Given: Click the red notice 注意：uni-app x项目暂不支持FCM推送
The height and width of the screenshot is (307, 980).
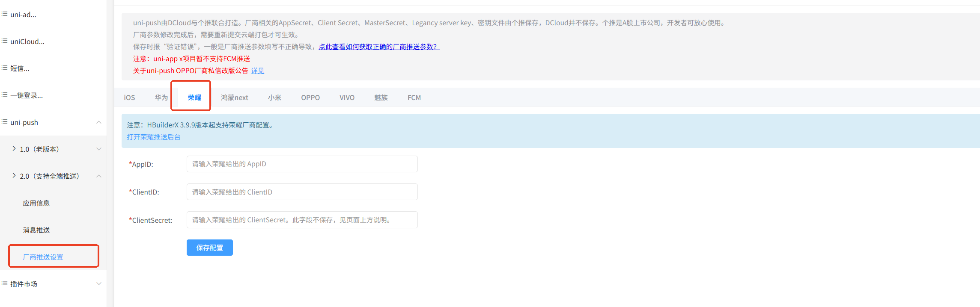Looking at the screenshot, I should (191, 59).
